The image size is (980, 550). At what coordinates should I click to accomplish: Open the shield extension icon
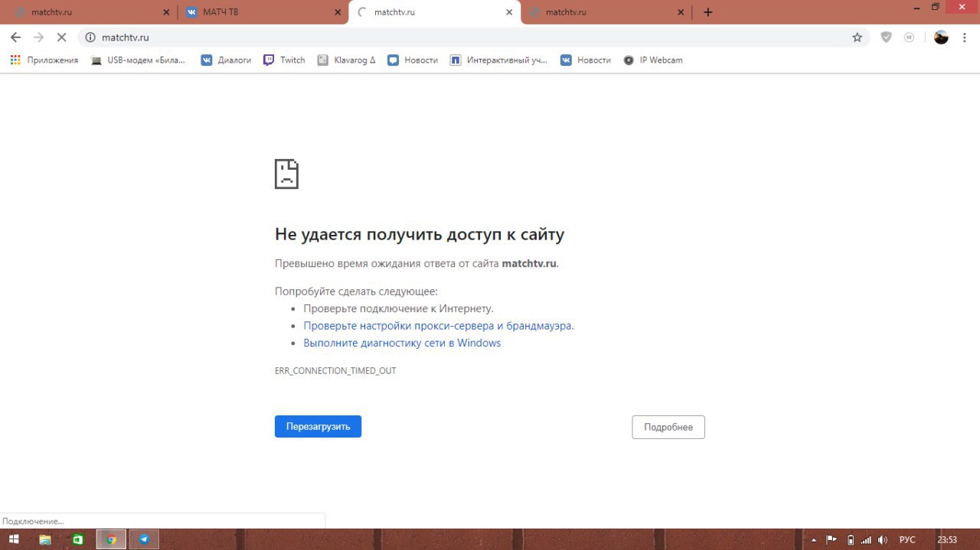pyautogui.click(x=886, y=37)
